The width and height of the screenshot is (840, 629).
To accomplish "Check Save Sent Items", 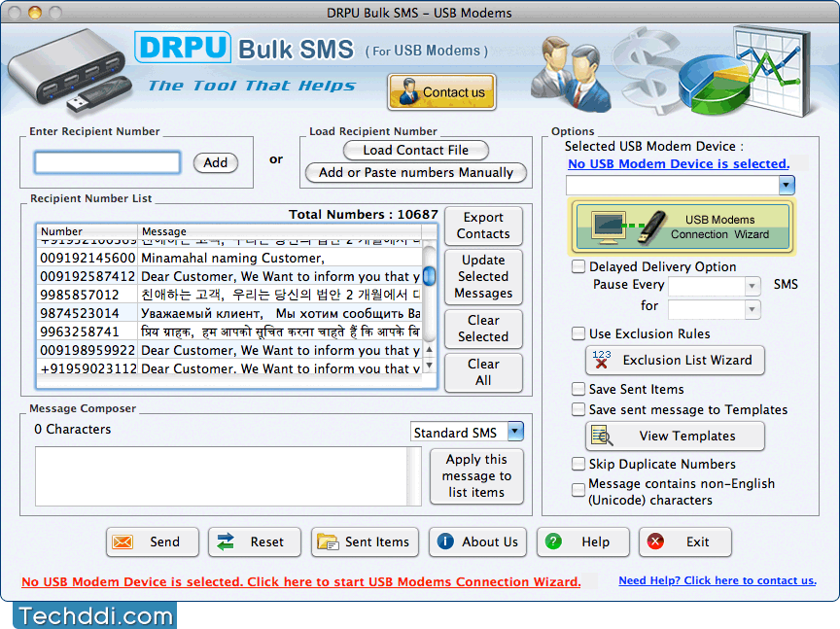I will point(578,389).
